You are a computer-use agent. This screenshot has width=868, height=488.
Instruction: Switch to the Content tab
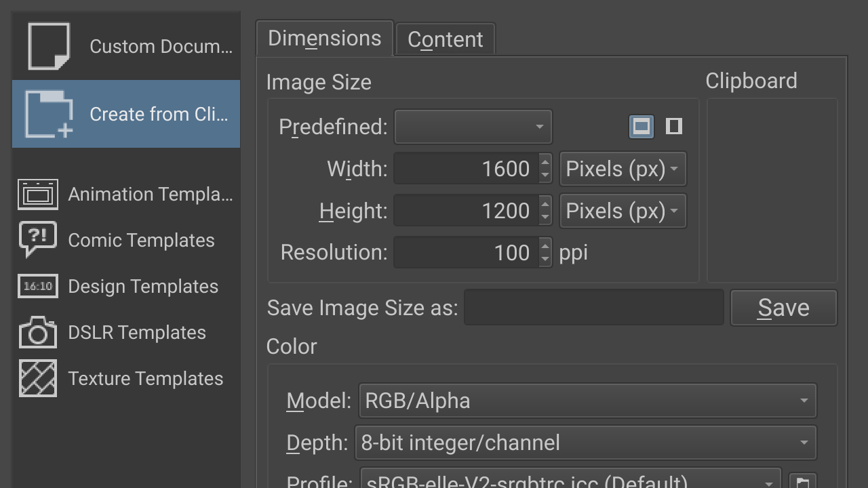pyautogui.click(x=446, y=39)
